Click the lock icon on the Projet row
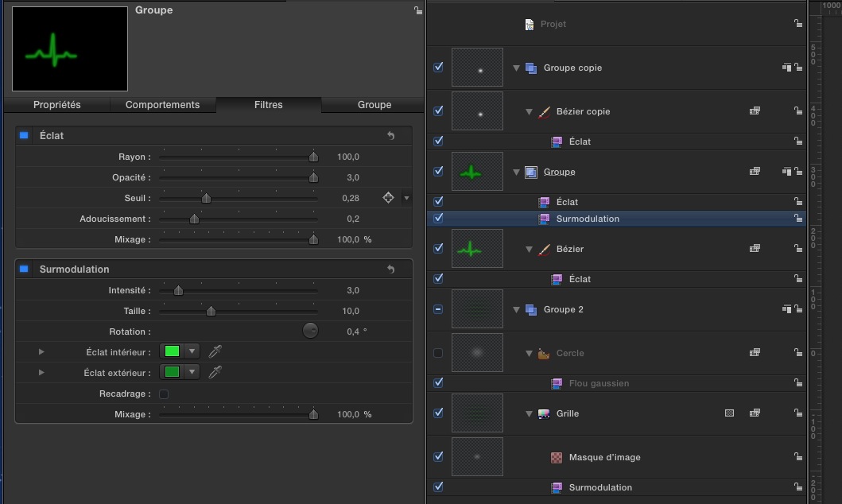 [797, 25]
